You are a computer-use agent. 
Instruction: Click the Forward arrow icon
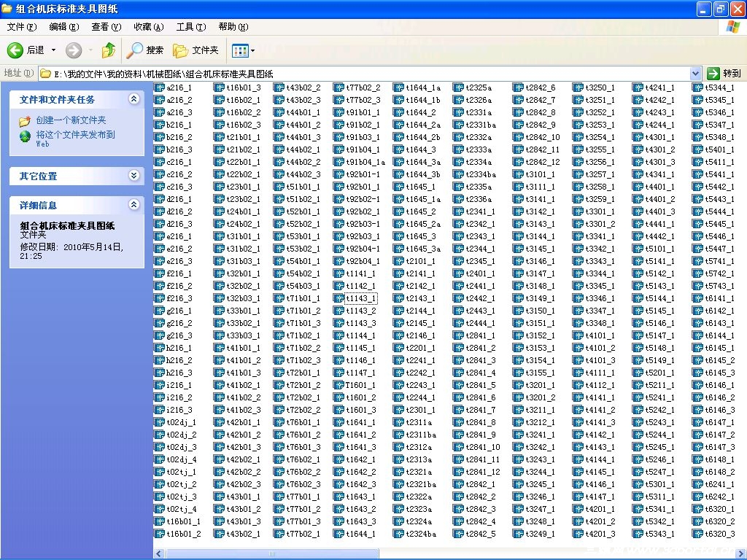tap(74, 50)
